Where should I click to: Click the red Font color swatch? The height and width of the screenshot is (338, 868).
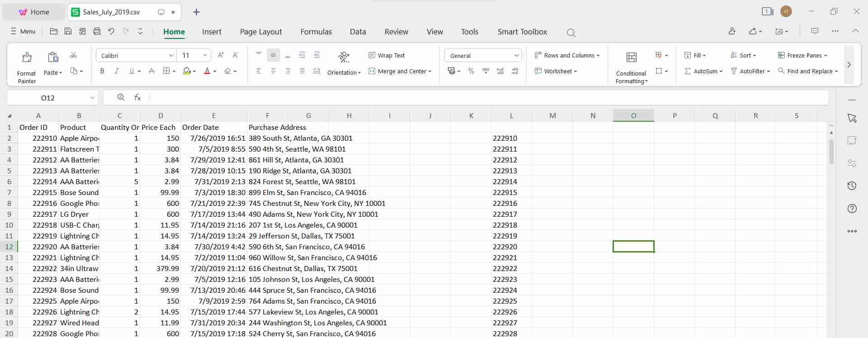(x=207, y=71)
